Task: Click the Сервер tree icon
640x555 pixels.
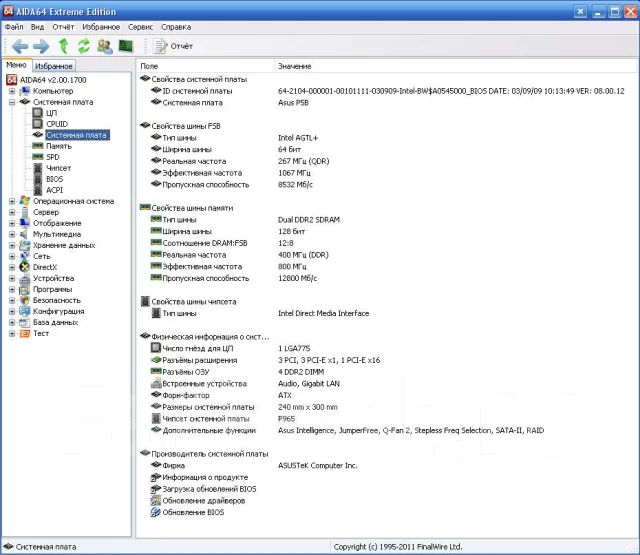Action: [x=24, y=212]
